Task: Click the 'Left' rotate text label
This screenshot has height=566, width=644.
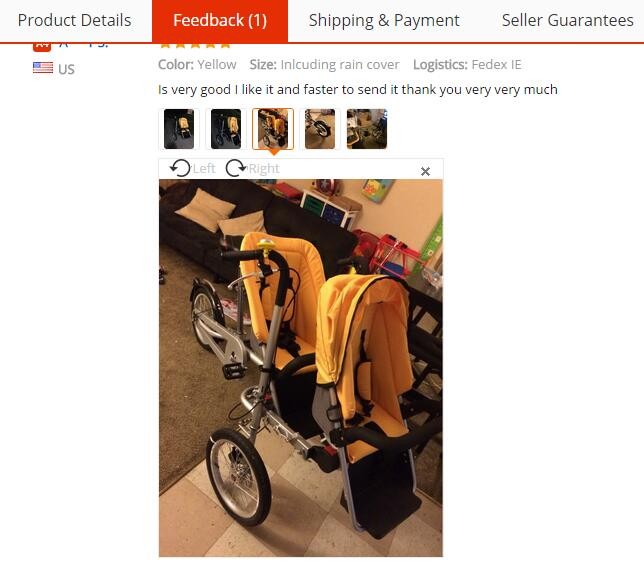Action: coord(204,168)
